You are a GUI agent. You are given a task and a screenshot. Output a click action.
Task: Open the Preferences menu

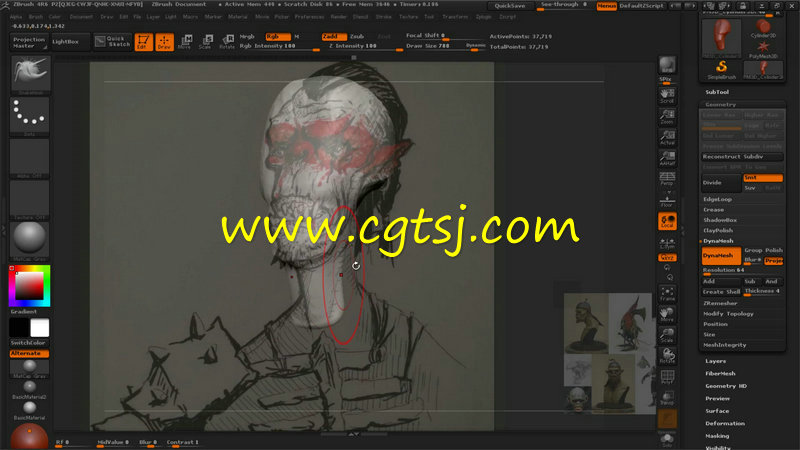[x=309, y=17]
